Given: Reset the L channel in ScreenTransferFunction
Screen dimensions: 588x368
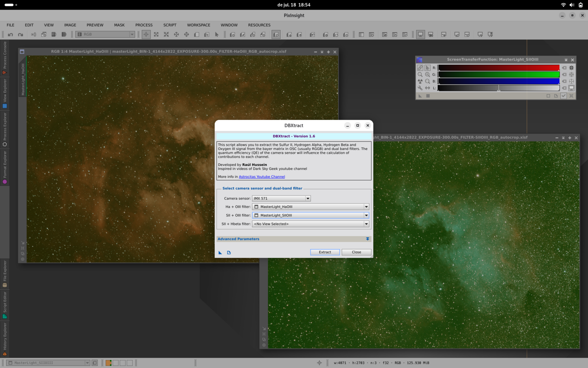Looking at the screenshot, I should coord(564,88).
